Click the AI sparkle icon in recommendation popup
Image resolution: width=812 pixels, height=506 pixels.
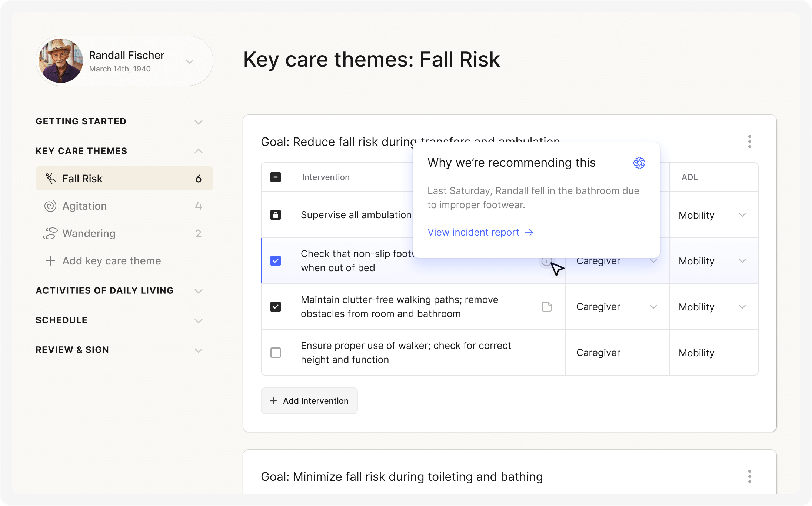pyautogui.click(x=639, y=163)
